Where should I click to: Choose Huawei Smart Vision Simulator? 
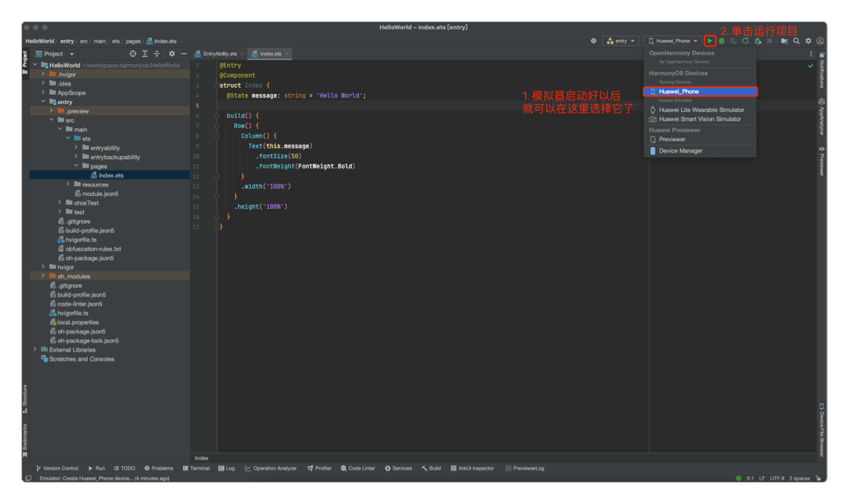[x=700, y=119]
